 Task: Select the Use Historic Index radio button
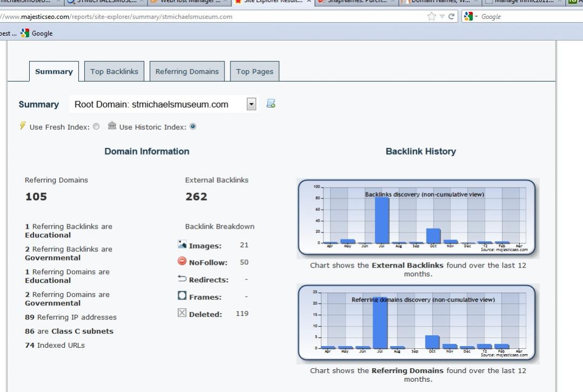193,127
